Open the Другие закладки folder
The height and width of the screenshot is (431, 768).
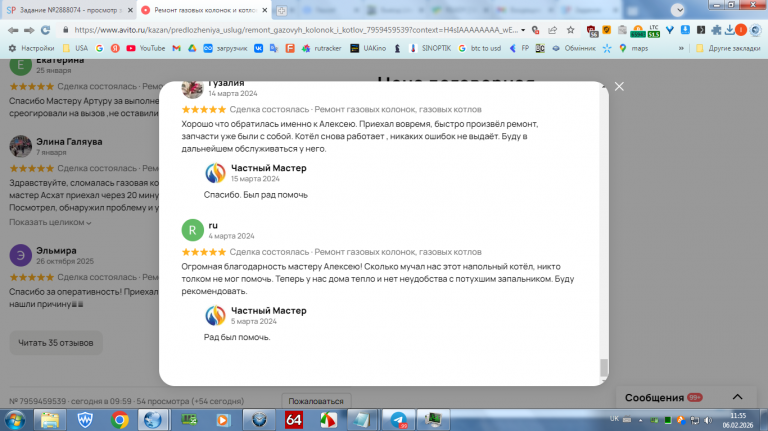point(728,48)
